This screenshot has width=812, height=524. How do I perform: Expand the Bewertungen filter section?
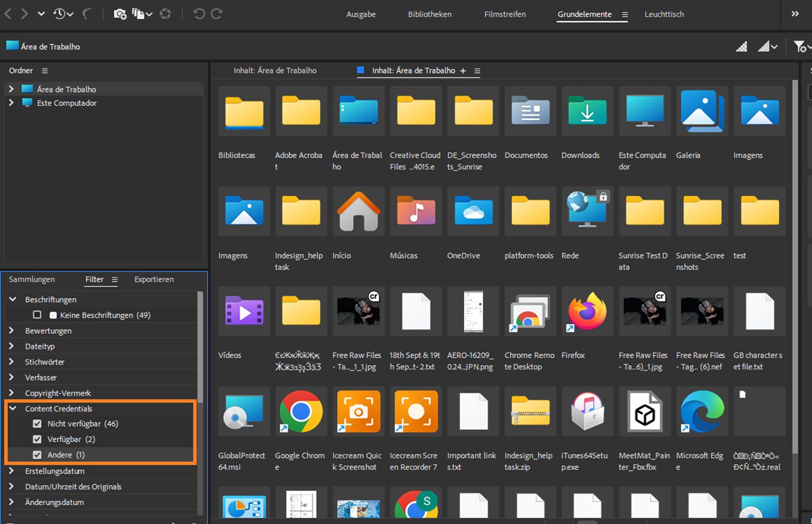pos(12,331)
